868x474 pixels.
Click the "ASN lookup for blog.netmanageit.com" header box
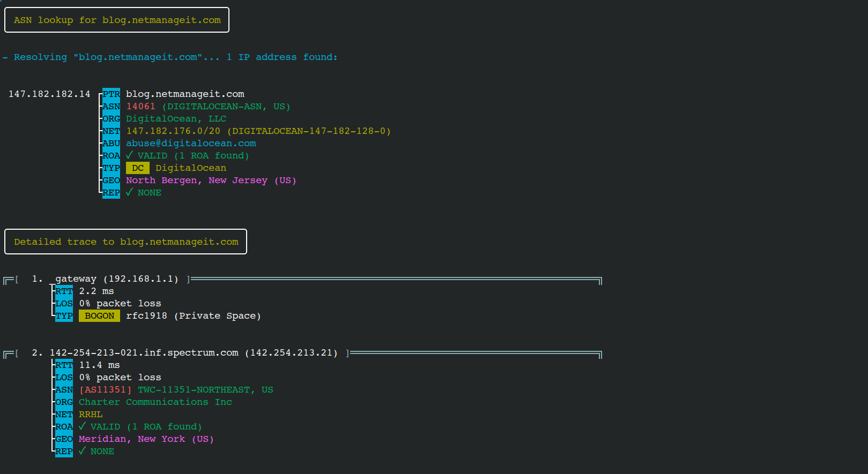(117, 20)
